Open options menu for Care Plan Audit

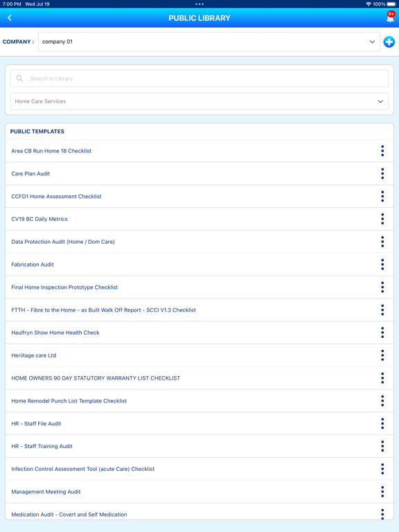(382, 174)
